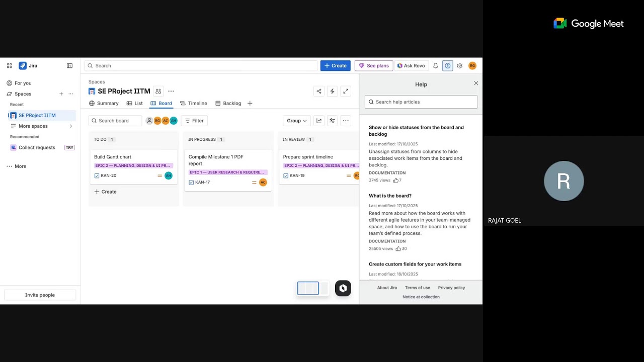644x362 pixels.
Task: Filter board by RG avatar
Action: pyautogui.click(x=157, y=121)
